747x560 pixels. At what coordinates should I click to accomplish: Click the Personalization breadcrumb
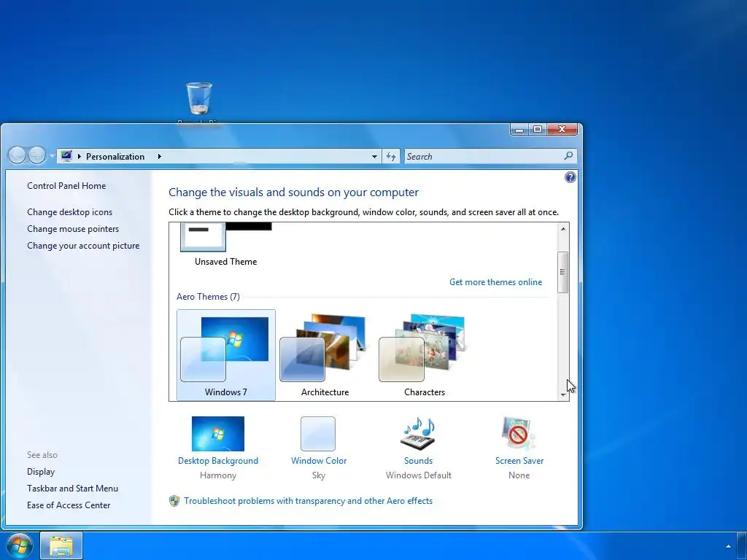tap(115, 157)
